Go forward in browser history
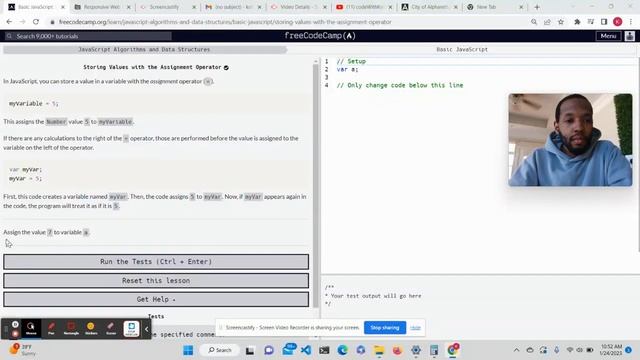The image size is (640, 360). (x=22, y=22)
